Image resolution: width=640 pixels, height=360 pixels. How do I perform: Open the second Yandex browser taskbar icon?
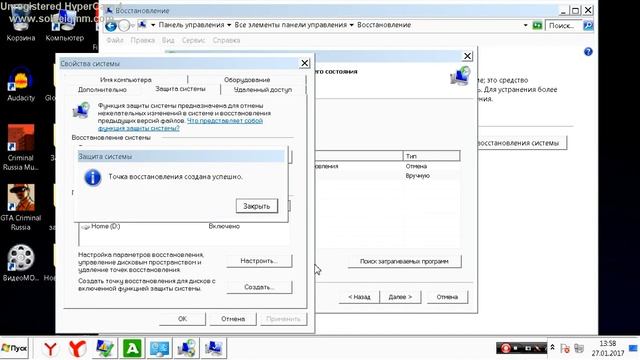pyautogui.click(x=77, y=349)
